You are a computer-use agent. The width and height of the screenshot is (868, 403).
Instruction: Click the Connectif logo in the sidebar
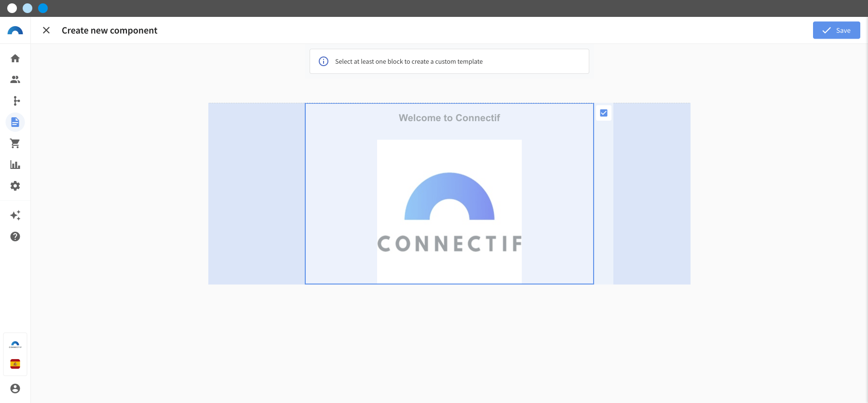(x=15, y=30)
